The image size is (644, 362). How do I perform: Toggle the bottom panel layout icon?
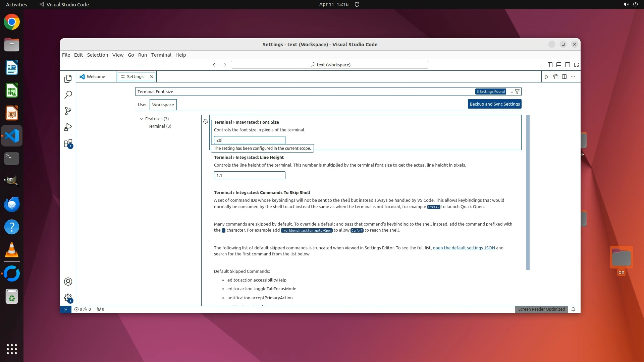[x=559, y=65]
